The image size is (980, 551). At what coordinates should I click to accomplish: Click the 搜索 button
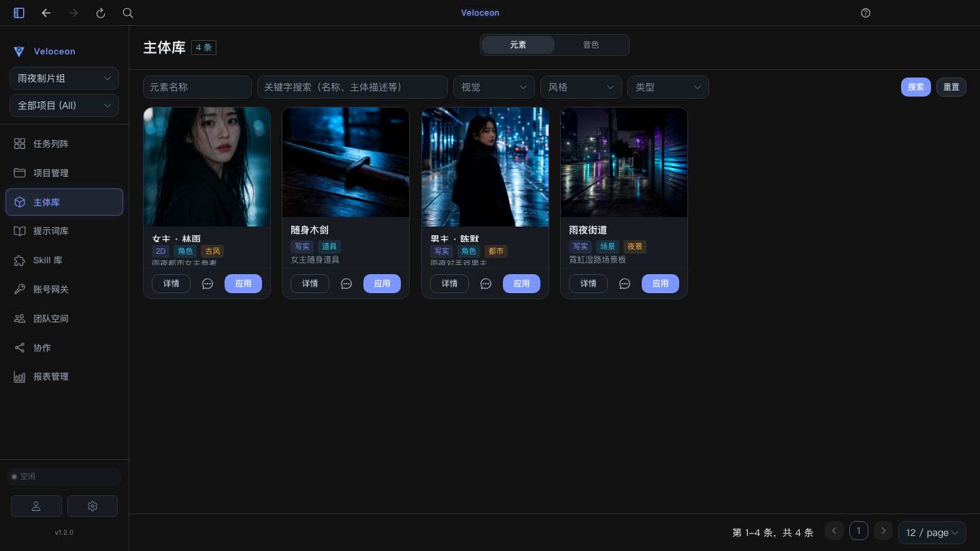[916, 87]
